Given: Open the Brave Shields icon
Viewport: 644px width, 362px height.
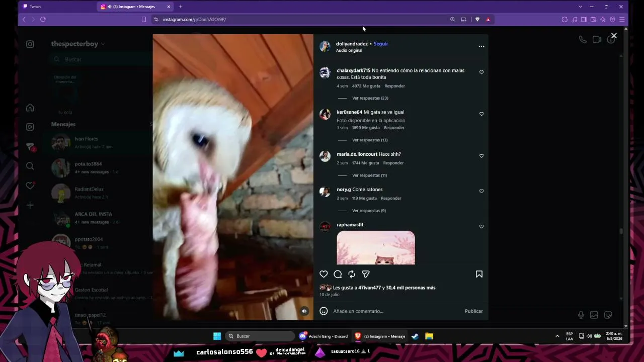Looking at the screenshot, I should point(477,20).
